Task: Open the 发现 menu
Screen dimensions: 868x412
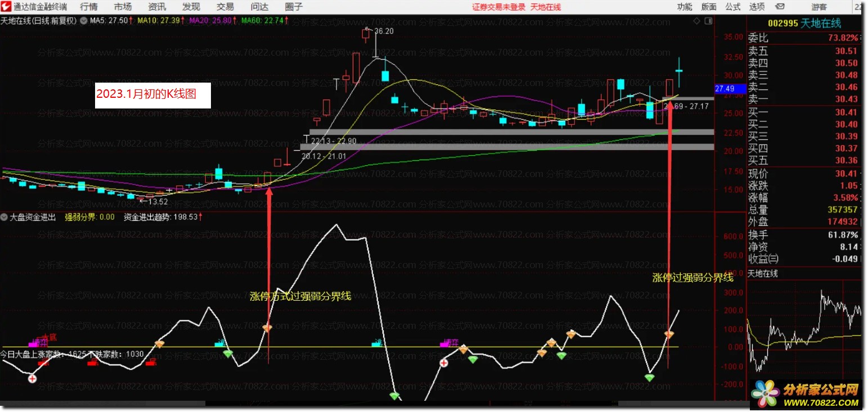Action: [x=191, y=7]
